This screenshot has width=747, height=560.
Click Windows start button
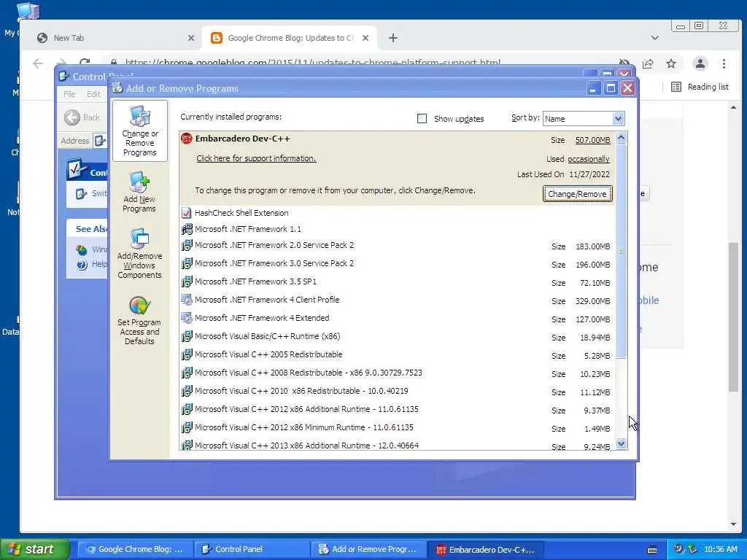point(35,549)
